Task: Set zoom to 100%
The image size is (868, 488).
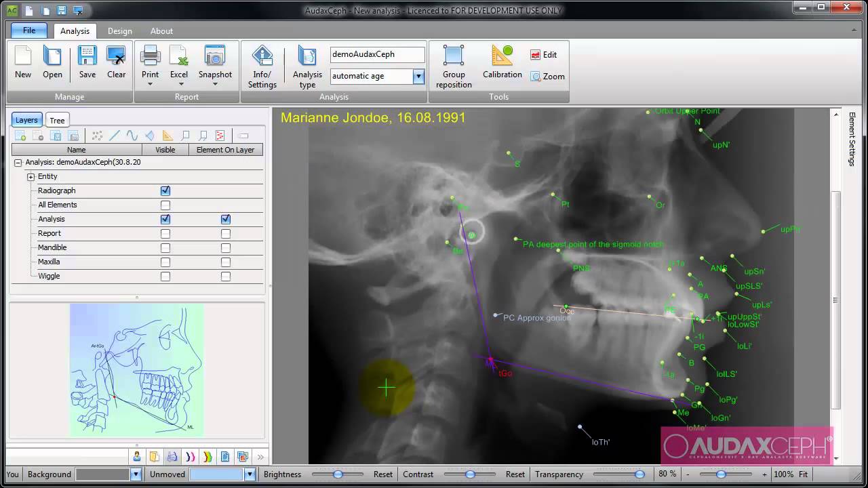Action: [783, 474]
